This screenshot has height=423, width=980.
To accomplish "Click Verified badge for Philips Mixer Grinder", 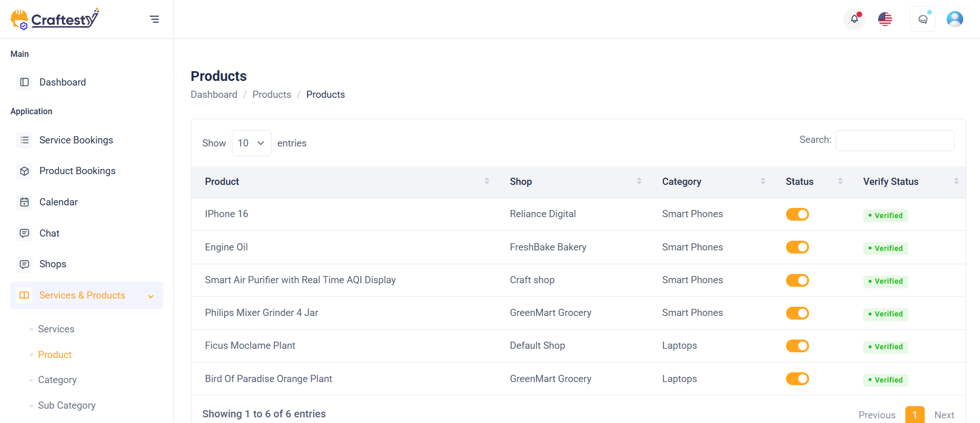I will (886, 314).
